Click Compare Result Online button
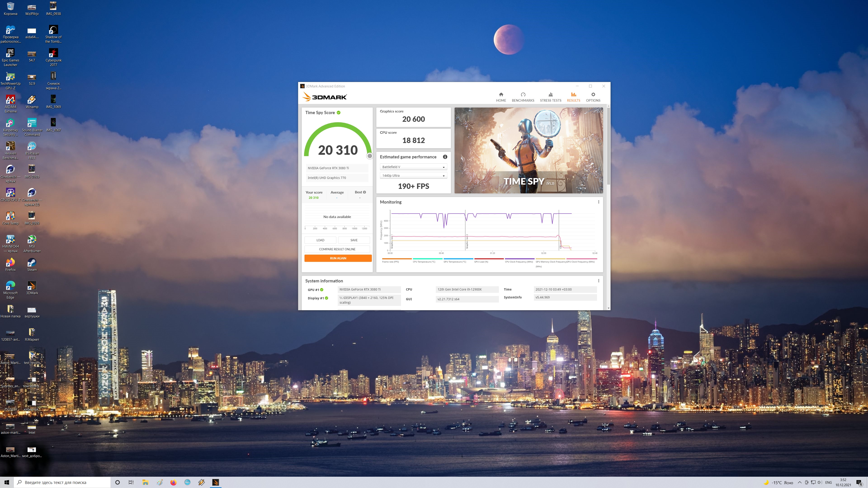The width and height of the screenshot is (868, 488). [x=337, y=249]
